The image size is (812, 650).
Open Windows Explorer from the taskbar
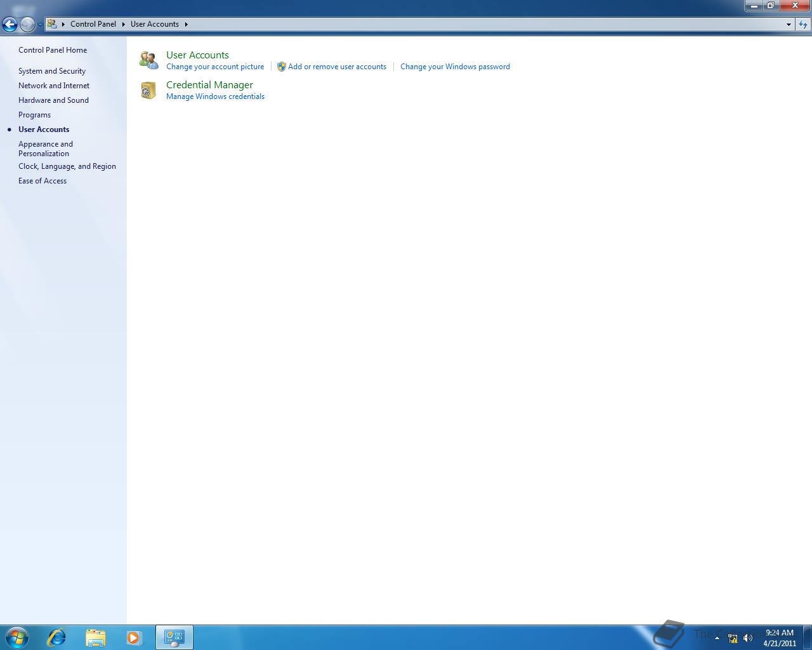(96, 637)
